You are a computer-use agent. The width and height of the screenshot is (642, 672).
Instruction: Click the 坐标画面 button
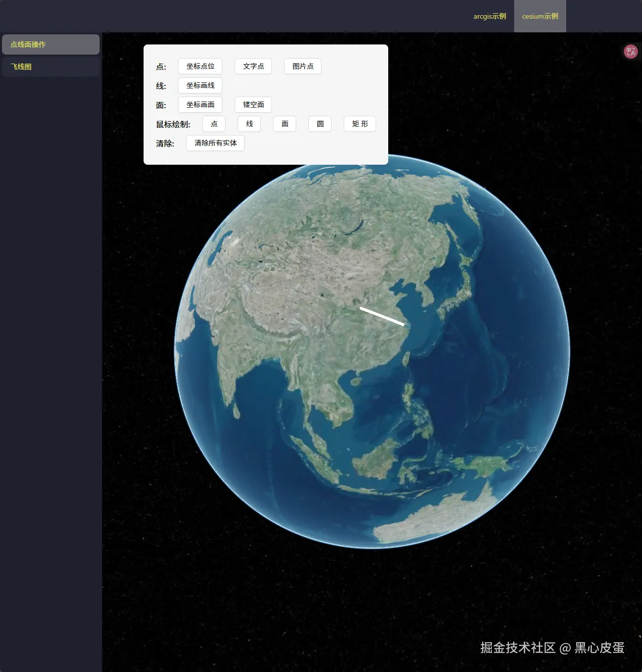(200, 105)
